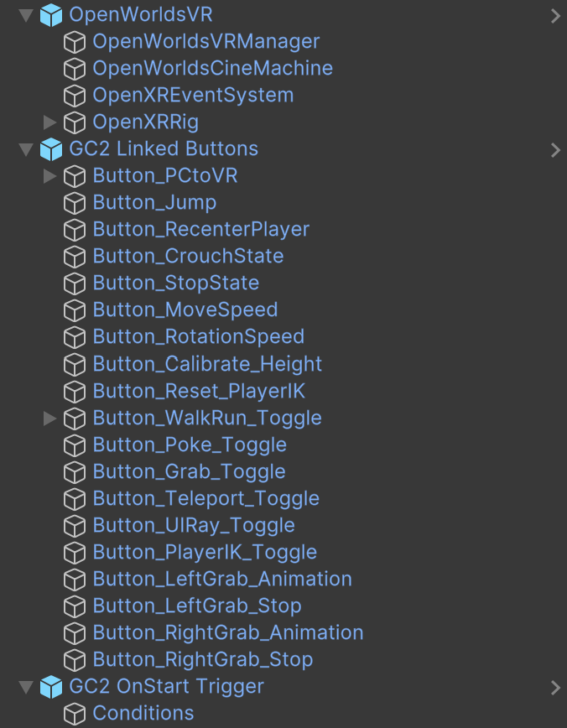Click the Conditions object cube icon
The width and height of the screenshot is (567, 728).
pyautogui.click(x=75, y=714)
